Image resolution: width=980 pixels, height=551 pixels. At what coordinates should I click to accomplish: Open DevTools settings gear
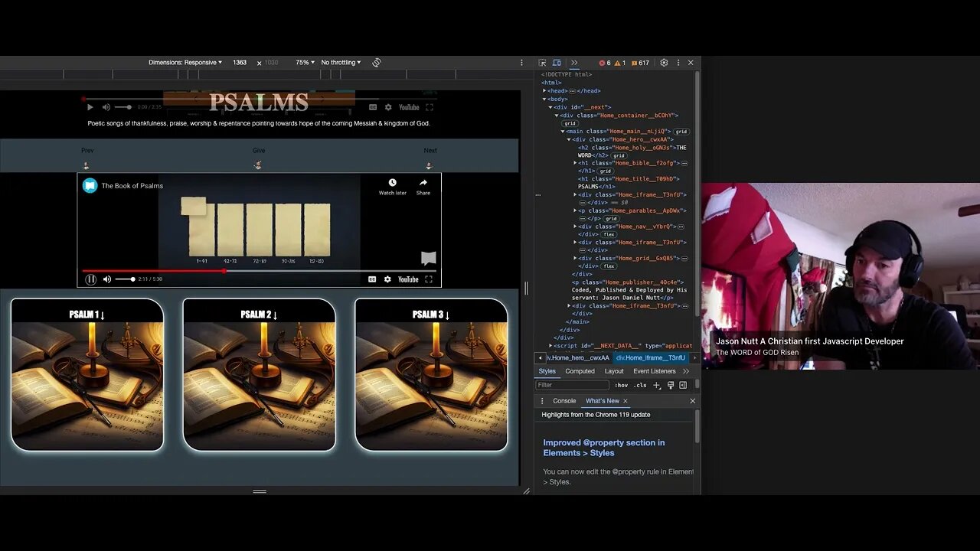pos(664,63)
